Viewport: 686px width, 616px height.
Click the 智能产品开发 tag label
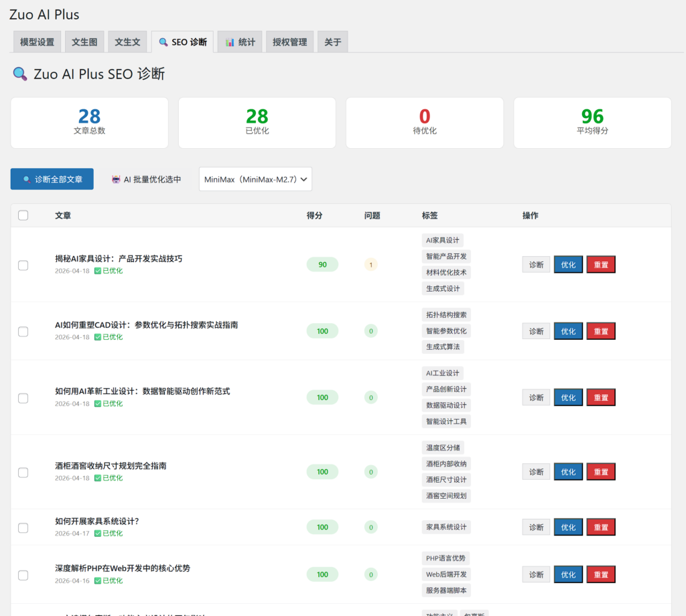click(x=447, y=256)
